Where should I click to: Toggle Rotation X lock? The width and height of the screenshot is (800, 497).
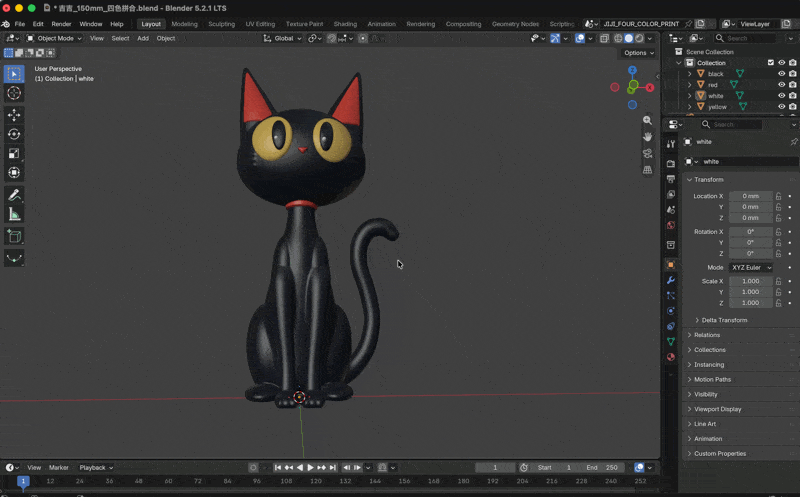point(779,232)
